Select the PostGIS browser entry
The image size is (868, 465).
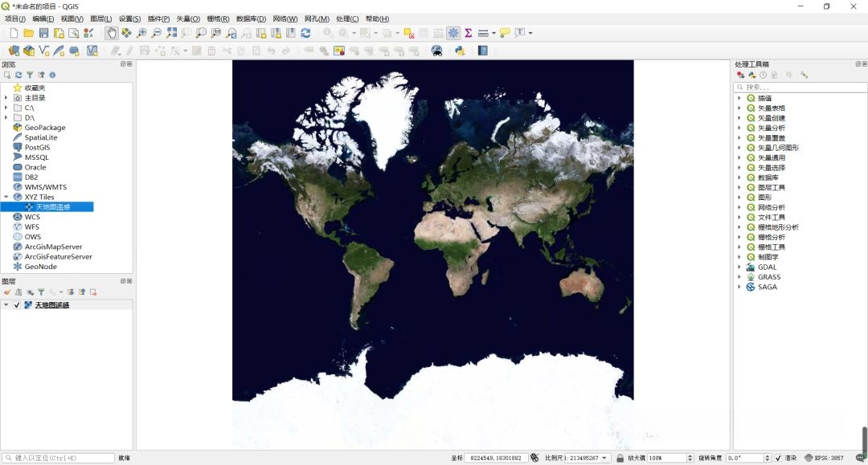[37, 147]
